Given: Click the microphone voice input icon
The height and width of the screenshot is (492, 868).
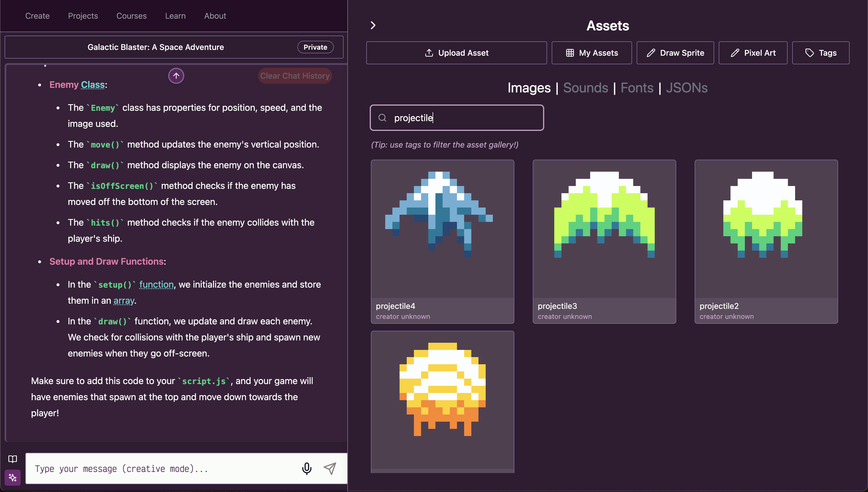Looking at the screenshot, I should [x=307, y=468].
